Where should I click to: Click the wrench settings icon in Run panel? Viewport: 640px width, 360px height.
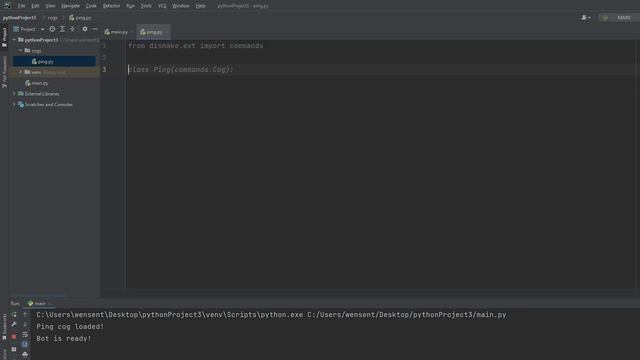click(14, 324)
